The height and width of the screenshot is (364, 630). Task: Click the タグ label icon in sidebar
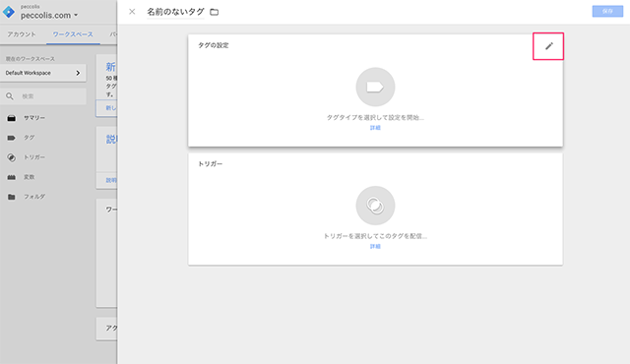11,138
